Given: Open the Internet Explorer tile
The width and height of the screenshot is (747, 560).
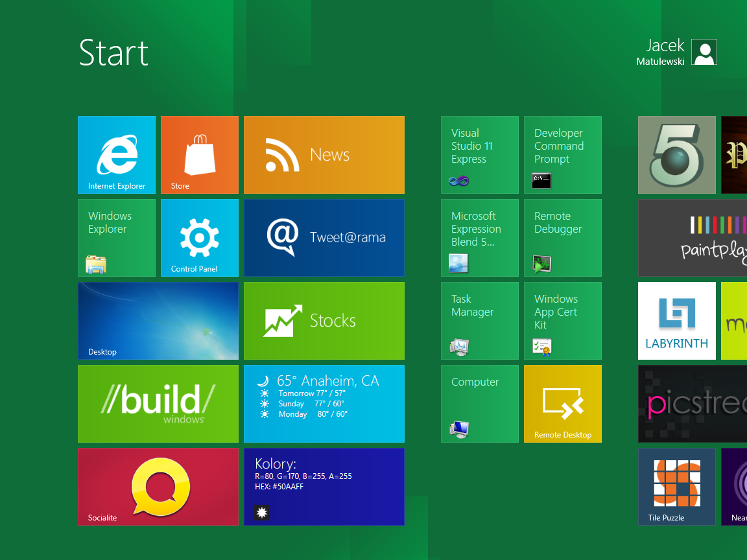Looking at the screenshot, I should (x=117, y=155).
